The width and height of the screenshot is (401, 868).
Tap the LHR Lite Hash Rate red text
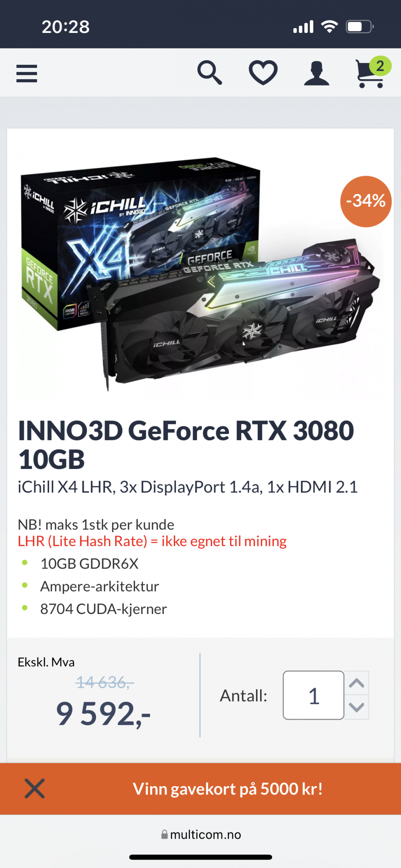[152, 541]
